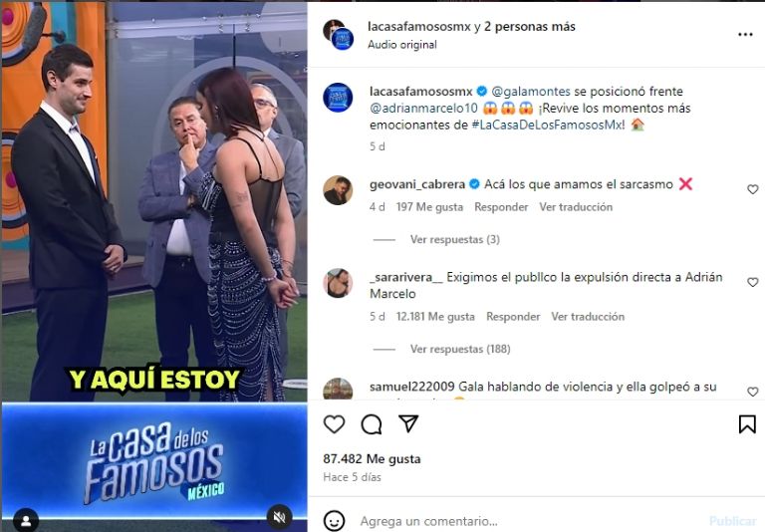Show translation of _sararivera__'s comment

(588, 316)
